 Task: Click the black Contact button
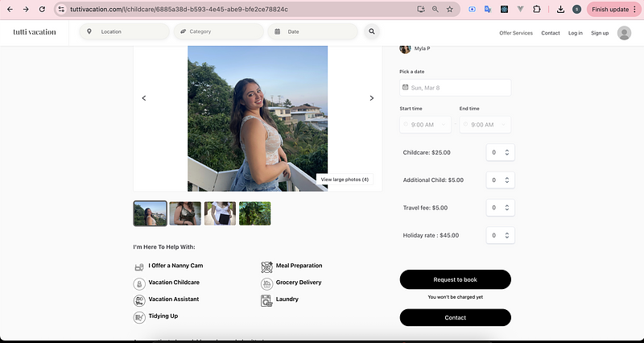click(x=455, y=317)
